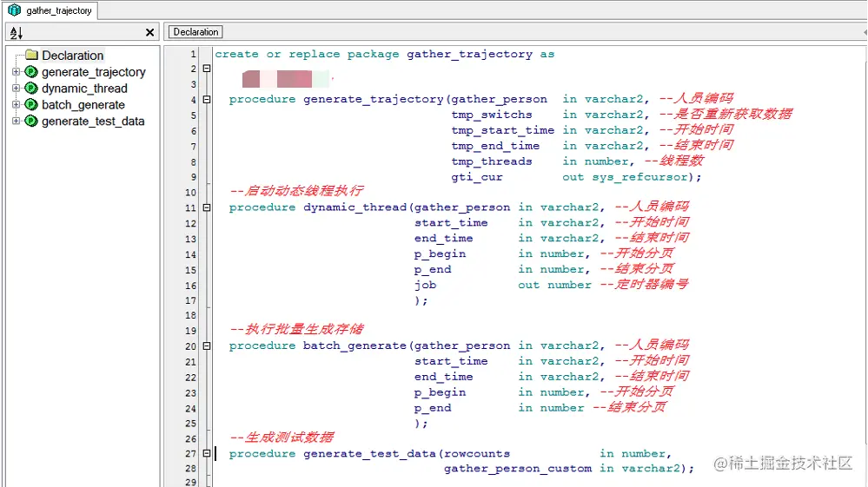Click 'job' parameter on line 16
The image size is (868, 487).
click(x=425, y=286)
